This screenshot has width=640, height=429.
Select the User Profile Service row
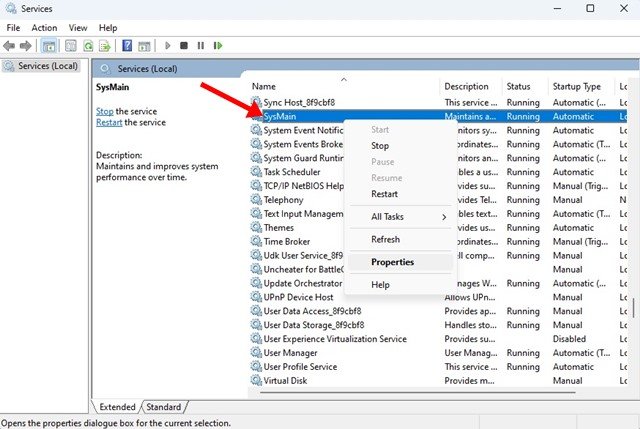point(438,367)
